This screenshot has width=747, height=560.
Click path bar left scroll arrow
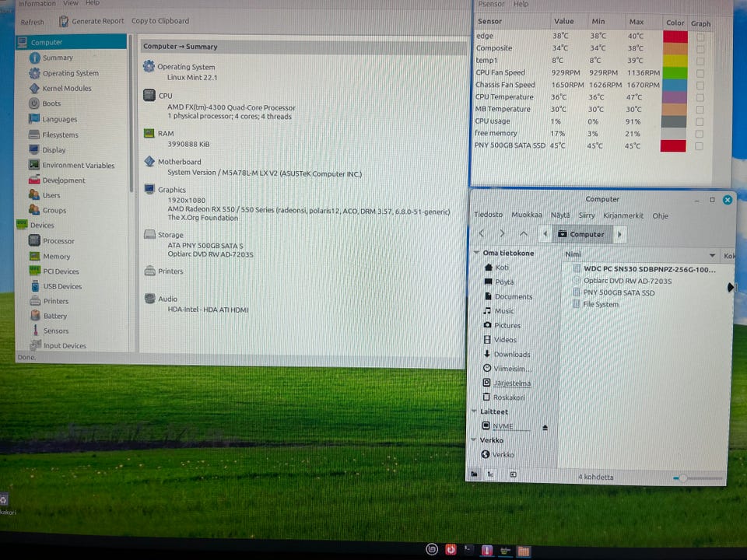pyautogui.click(x=545, y=234)
